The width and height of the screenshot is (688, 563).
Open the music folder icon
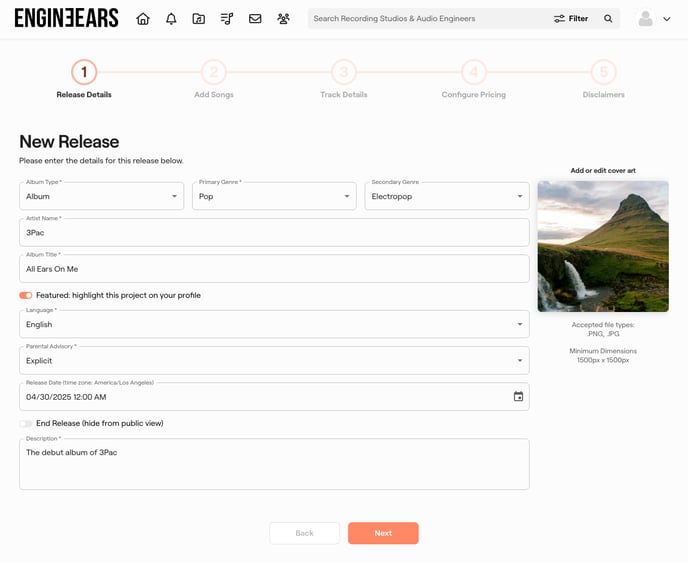tap(199, 18)
